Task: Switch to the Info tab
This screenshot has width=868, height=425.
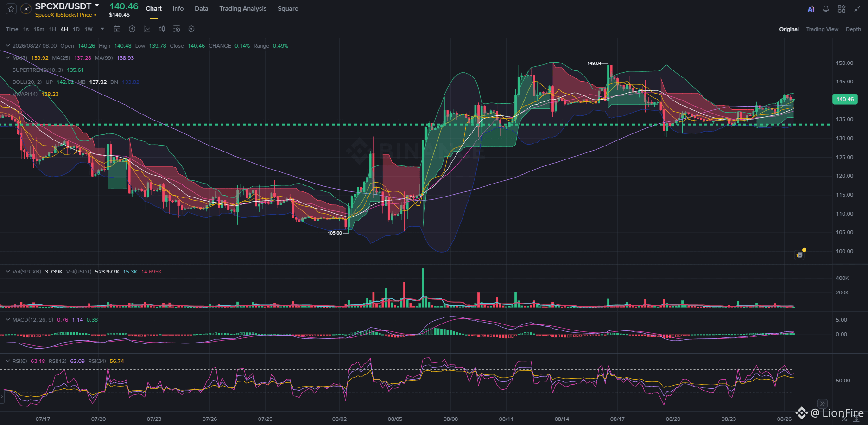Action: point(178,9)
